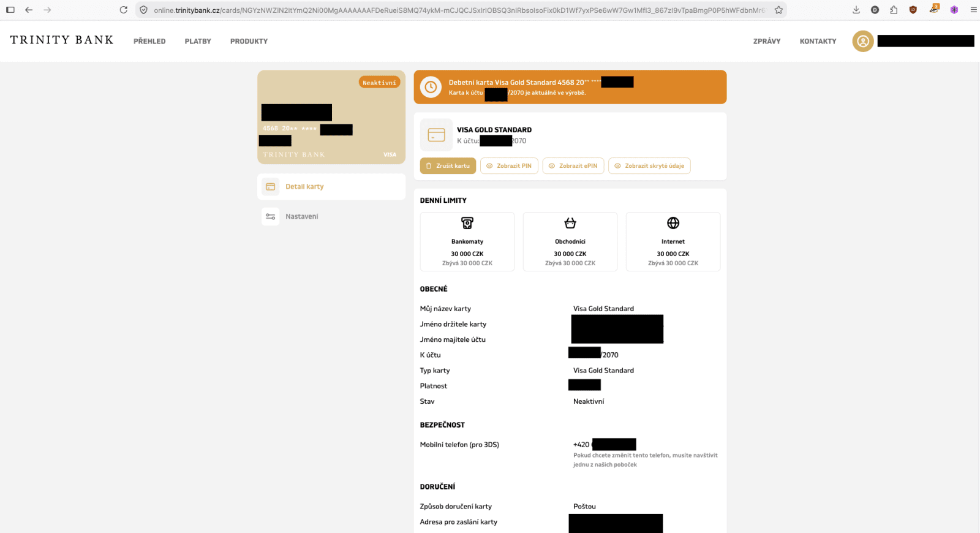The image size is (980, 533).
Task: Open KONTAKTY page
Action: (818, 41)
